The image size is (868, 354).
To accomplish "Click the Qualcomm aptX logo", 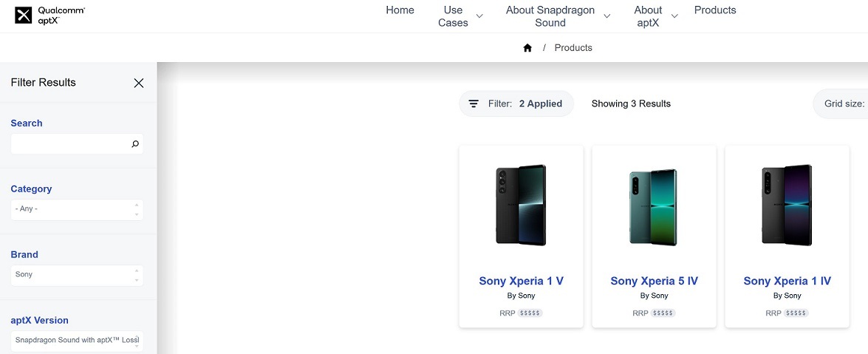I will click(x=49, y=16).
